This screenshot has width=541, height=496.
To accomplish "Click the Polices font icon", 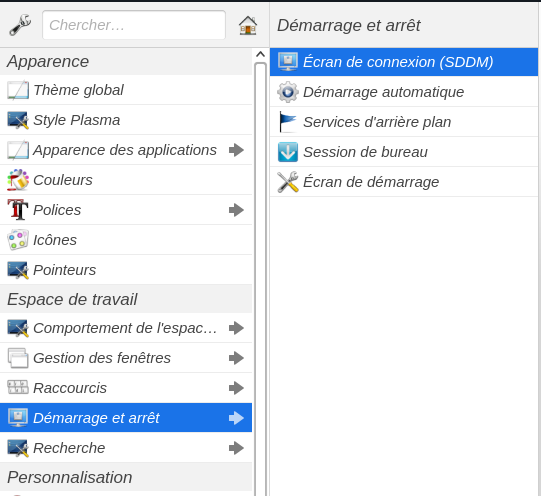I will pos(18,210).
